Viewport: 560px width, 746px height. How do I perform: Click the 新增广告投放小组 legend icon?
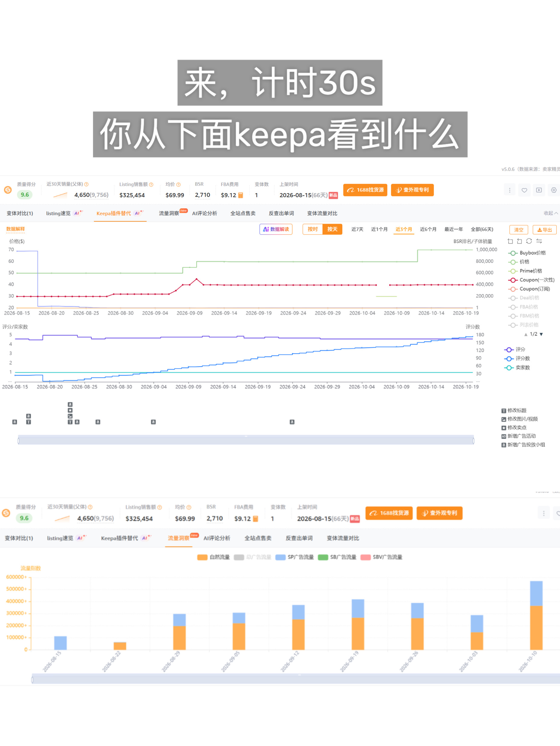[504, 445]
